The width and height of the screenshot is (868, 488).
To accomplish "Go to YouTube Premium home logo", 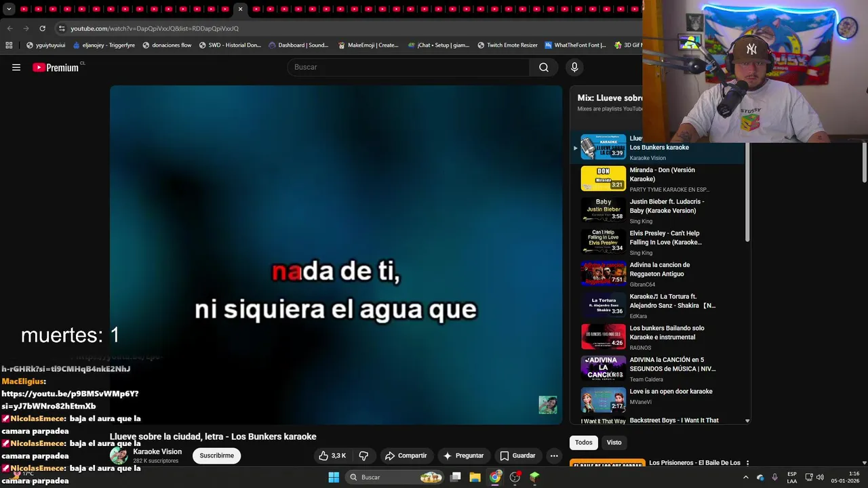I will [57, 67].
